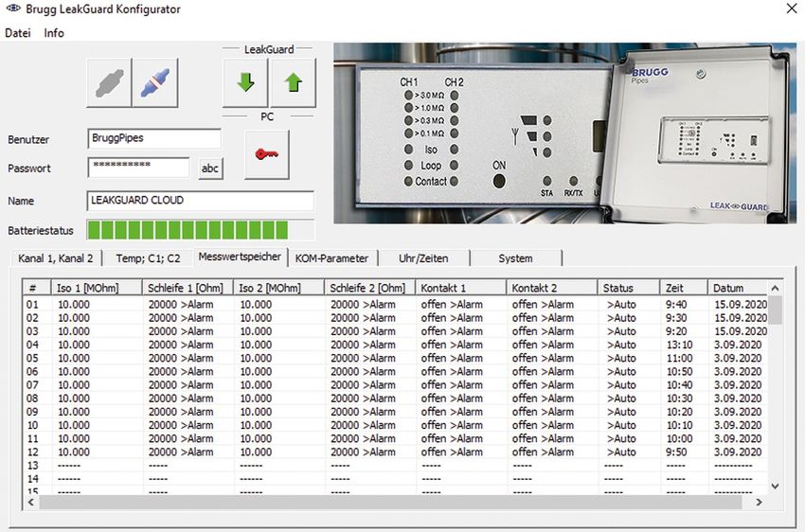Open the Datei menu
The image size is (805, 532).
18,33
